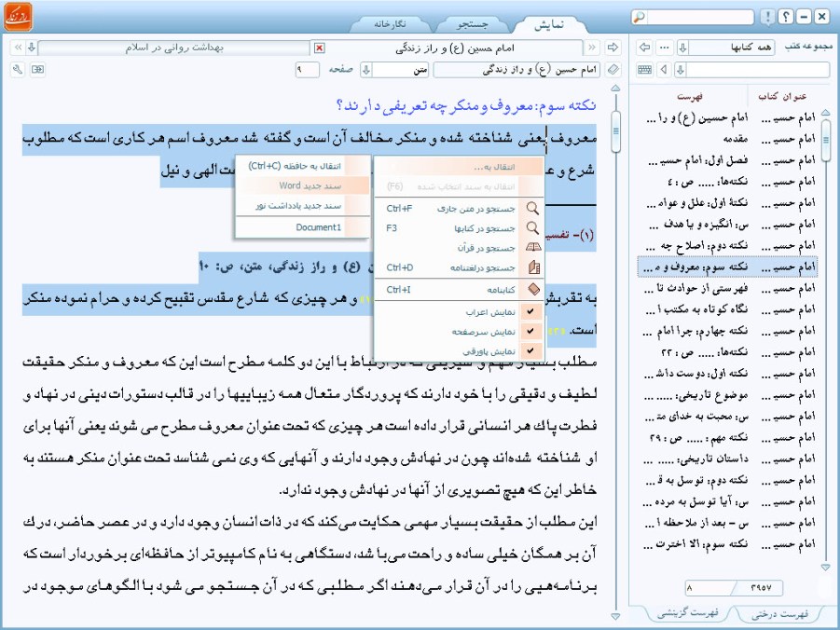Toggle نمایش سرصفحه checkmark
This screenshot has width=840, height=630.
(x=530, y=332)
